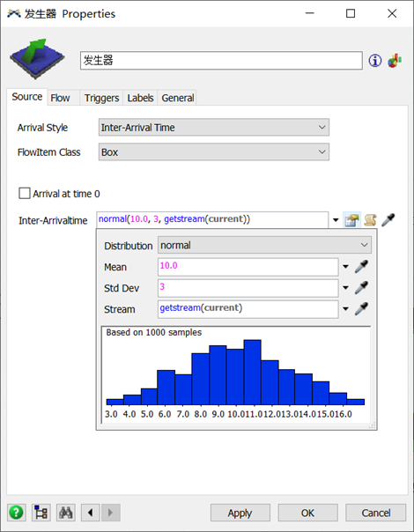The width and height of the screenshot is (414, 532).
Task: Open the statistics chart icon near name field
Action: click(x=395, y=61)
